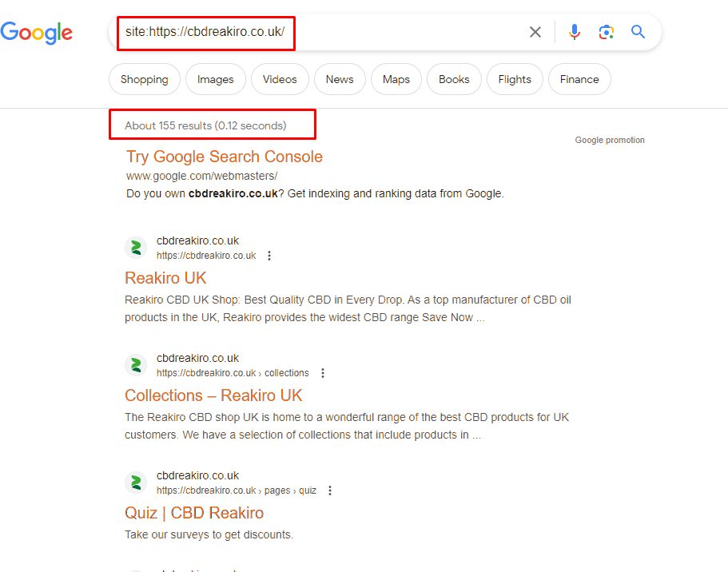This screenshot has width=728, height=572.
Task: Click www.google.com/webmasters/ URL text
Action: pyautogui.click(x=202, y=176)
